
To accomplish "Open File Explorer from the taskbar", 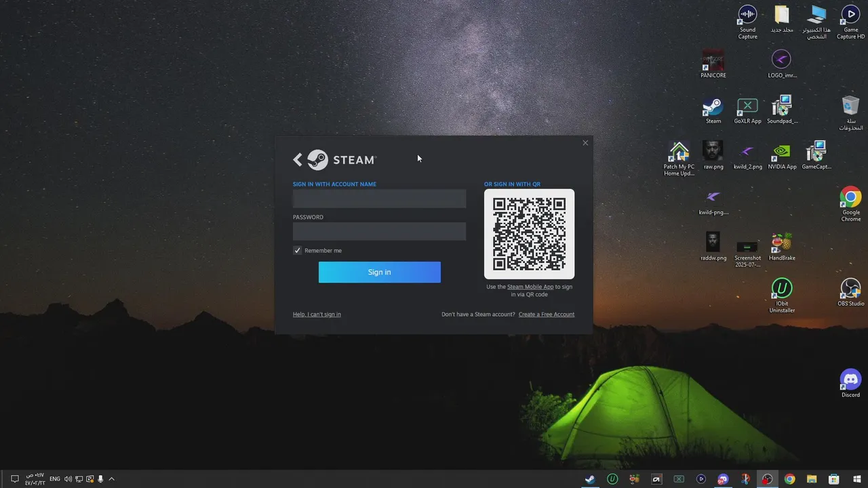I will (x=812, y=479).
